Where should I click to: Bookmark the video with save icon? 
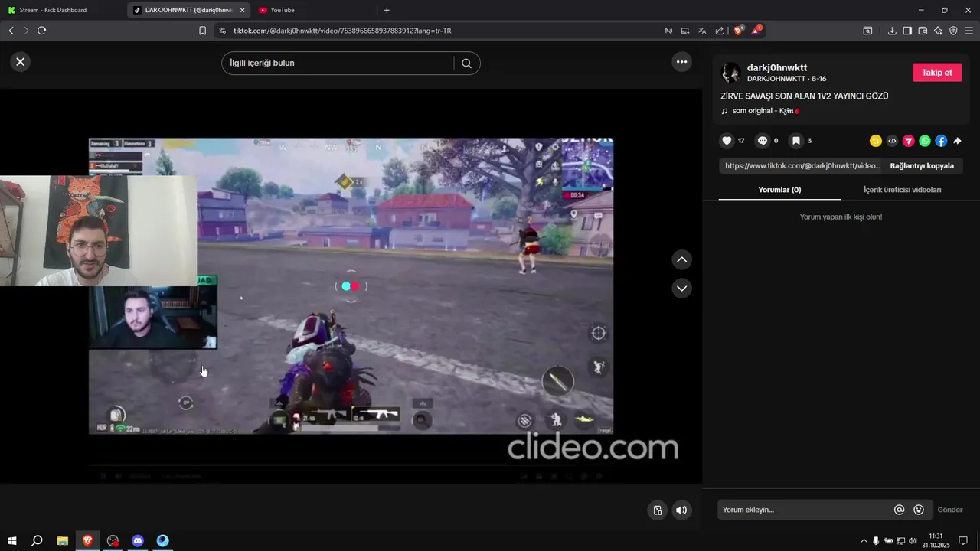coord(796,141)
